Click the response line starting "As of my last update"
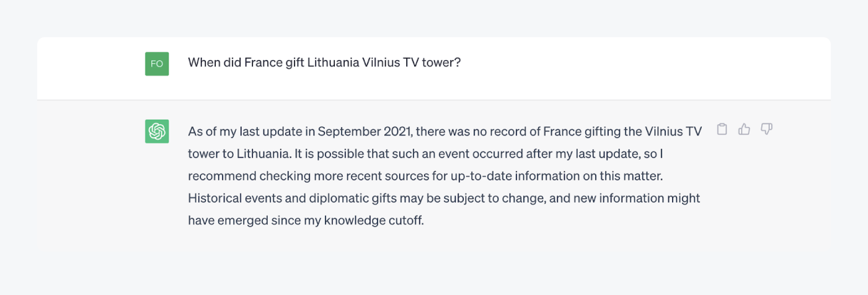The image size is (868, 295). (x=445, y=131)
